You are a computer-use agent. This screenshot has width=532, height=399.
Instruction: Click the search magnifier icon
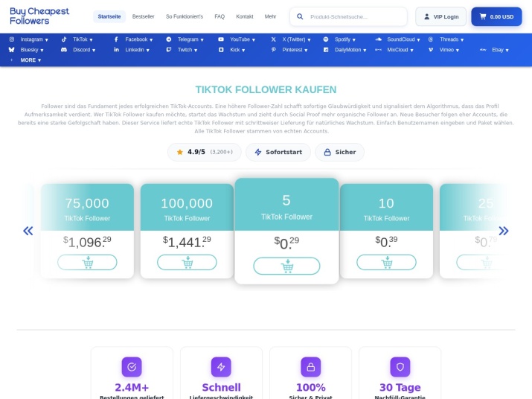click(x=300, y=16)
